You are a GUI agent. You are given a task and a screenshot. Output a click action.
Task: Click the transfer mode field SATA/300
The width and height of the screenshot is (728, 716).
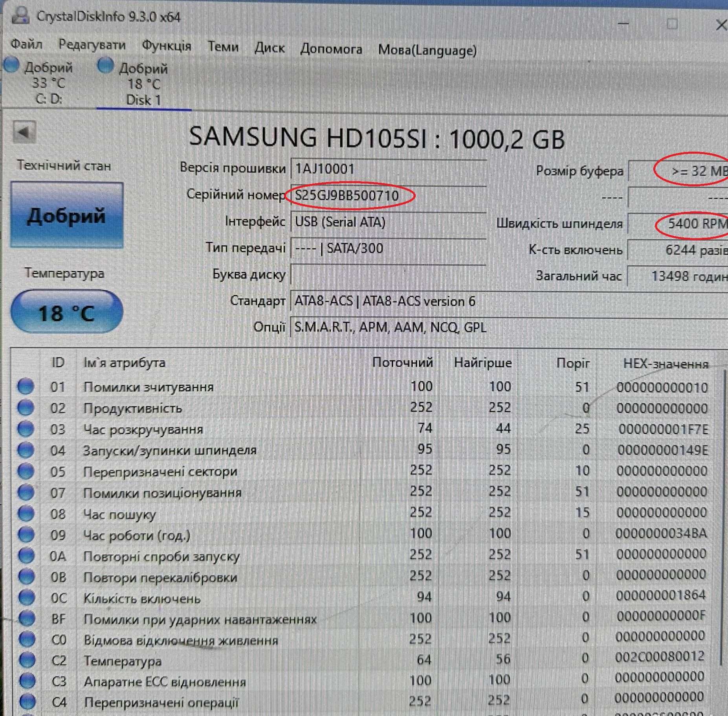click(388, 248)
